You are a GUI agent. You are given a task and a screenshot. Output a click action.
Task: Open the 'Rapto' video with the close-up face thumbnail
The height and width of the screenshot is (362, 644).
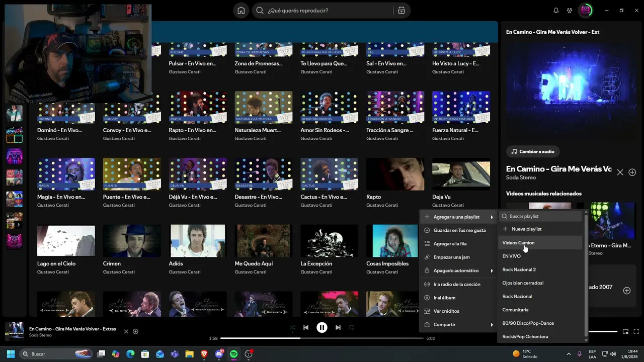(x=395, y=174)
